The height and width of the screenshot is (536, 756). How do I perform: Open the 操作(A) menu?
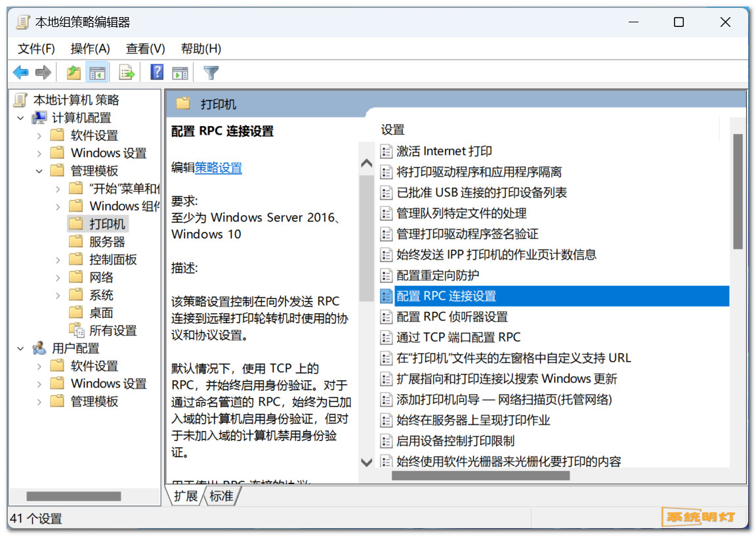[90, 49]
